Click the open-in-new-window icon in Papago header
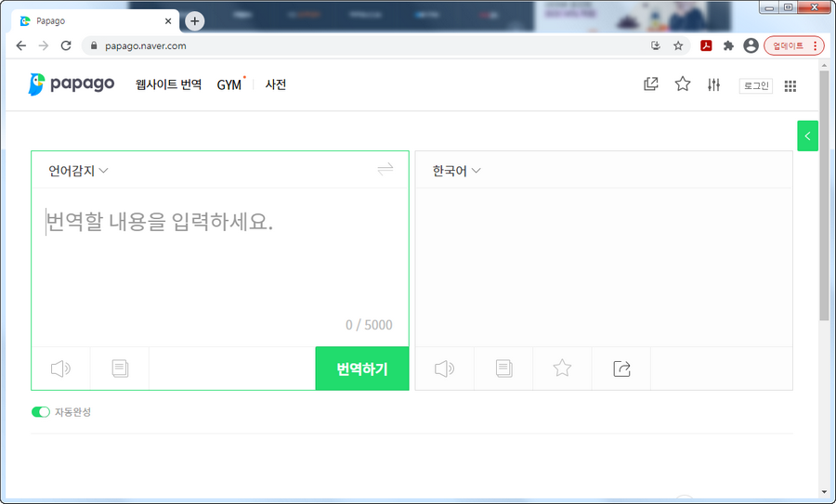 coord(651,84)
